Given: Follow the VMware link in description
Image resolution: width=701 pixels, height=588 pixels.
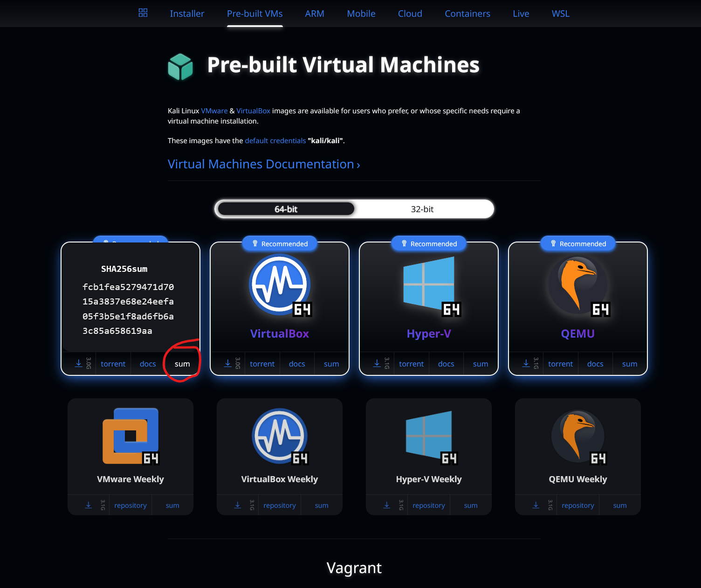Looking at the screenshot, I should tap(214, 111).
